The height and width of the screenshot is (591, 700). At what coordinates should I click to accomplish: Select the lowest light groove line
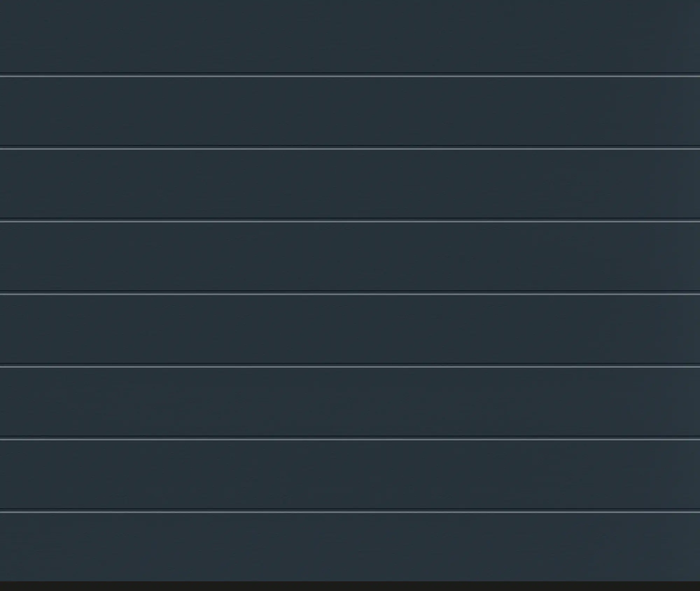tap(350, 511)
